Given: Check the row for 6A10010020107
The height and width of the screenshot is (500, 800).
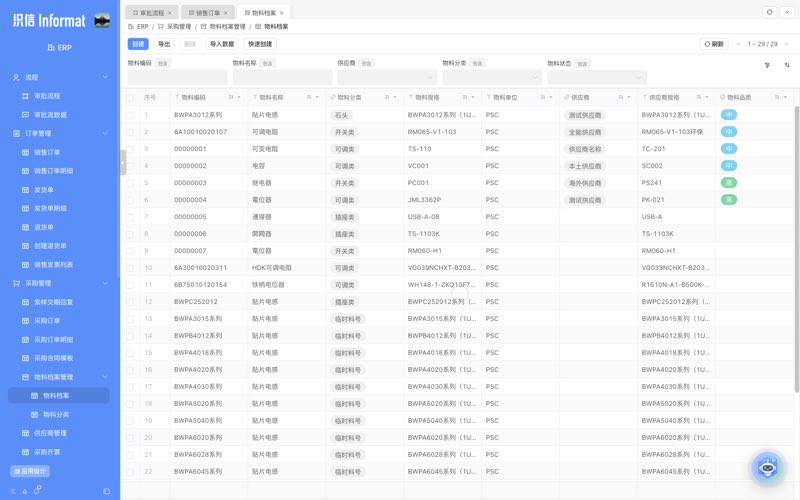Looking at the screenshot, I should tap(130, 132).
